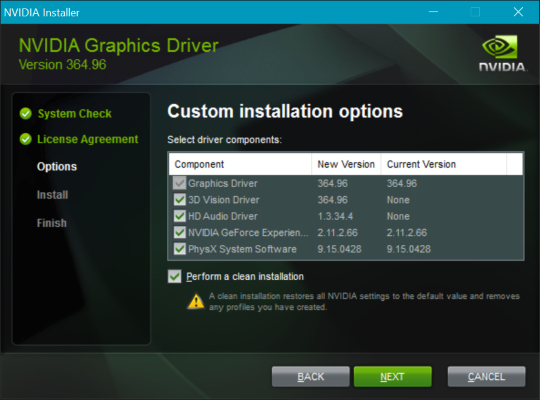Click the Custom installation options heading
The image size is (540, 400).
(x=285, y=112)
